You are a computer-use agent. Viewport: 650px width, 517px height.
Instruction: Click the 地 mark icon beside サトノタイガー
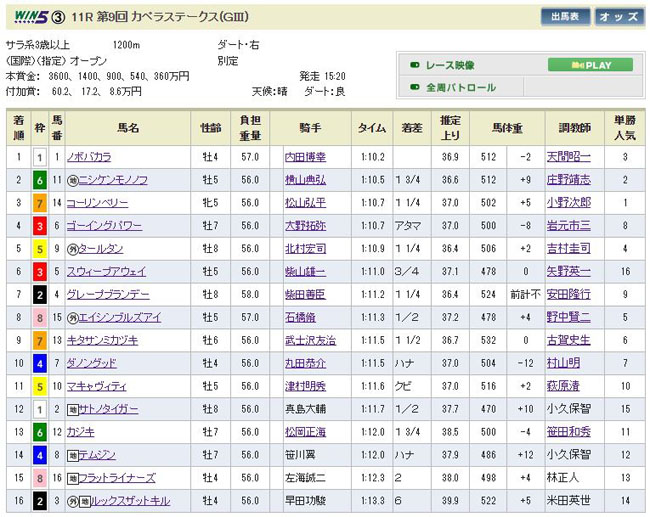coord(73,409)
